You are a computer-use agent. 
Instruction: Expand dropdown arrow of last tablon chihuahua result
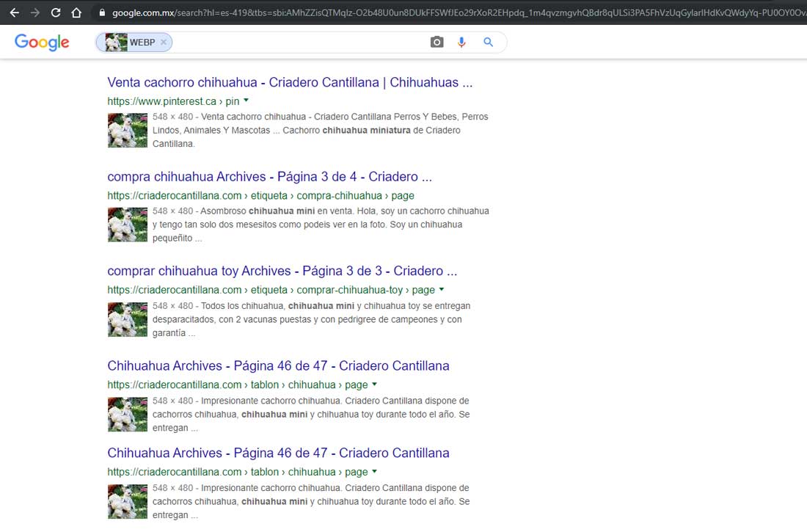tap(375, 471)
